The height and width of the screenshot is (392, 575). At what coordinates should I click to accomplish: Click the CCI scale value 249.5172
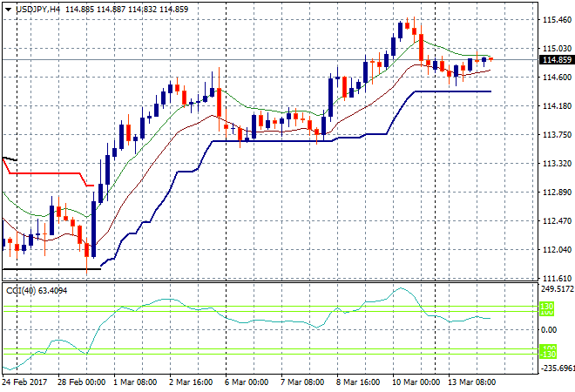(558, 289)
